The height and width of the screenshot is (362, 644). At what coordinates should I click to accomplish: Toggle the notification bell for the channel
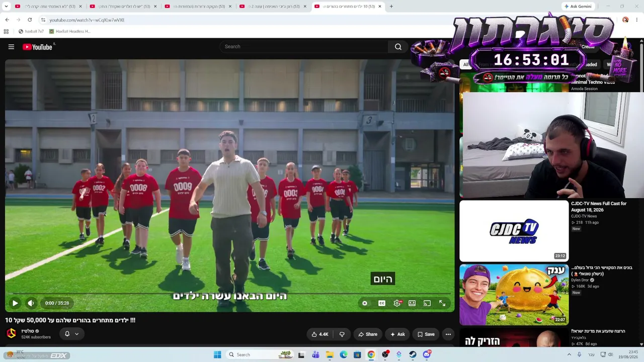point(67,334)
